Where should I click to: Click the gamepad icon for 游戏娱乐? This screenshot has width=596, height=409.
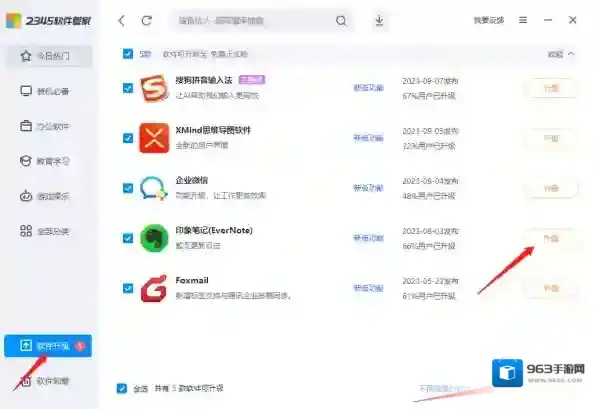26,196
